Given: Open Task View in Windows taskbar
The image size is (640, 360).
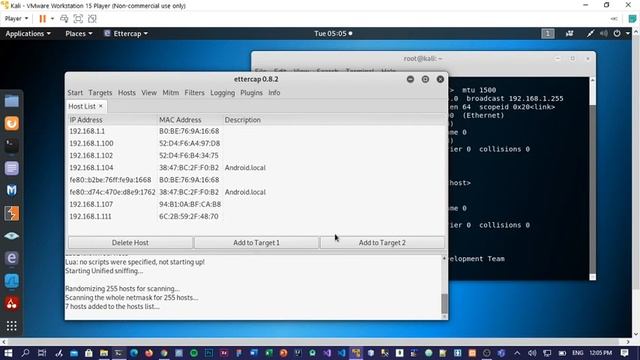Looking at the screenshot, I should click(x=42, y=353).
